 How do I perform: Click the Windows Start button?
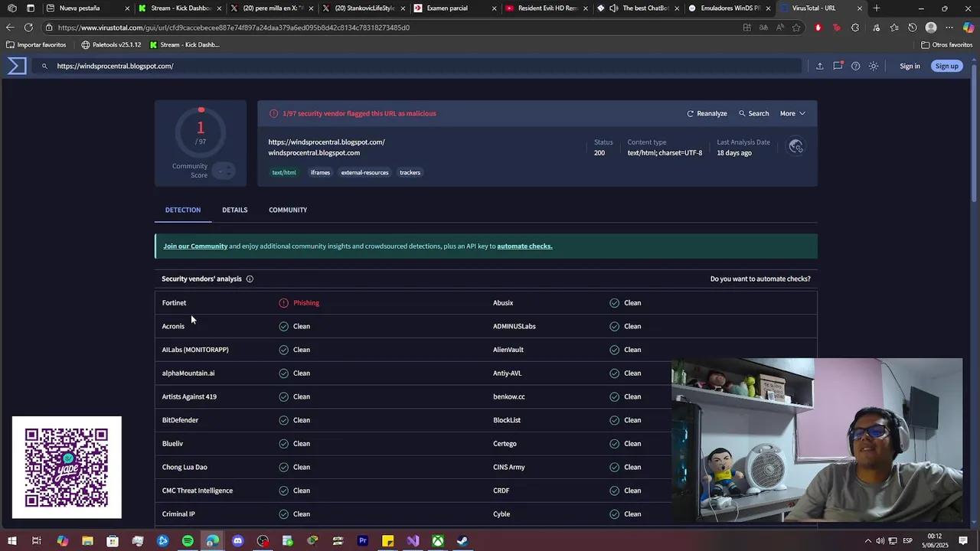pos(12,541)
